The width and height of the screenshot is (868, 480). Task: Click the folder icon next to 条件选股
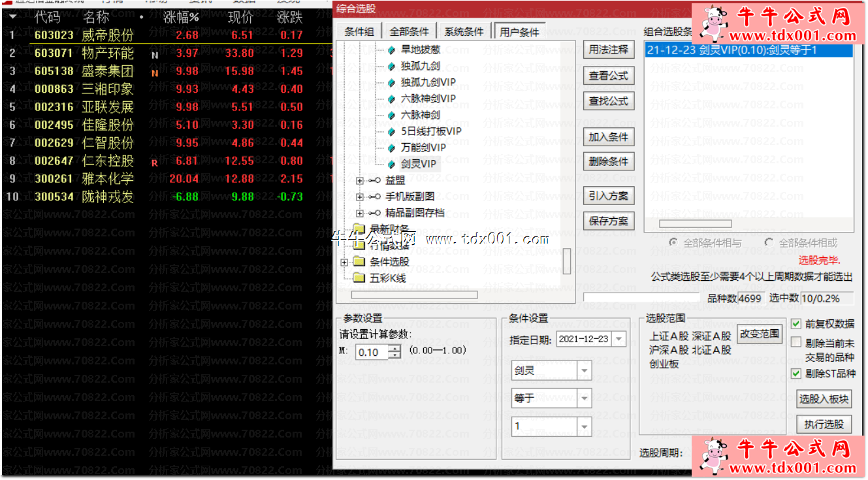pos(359,262)
